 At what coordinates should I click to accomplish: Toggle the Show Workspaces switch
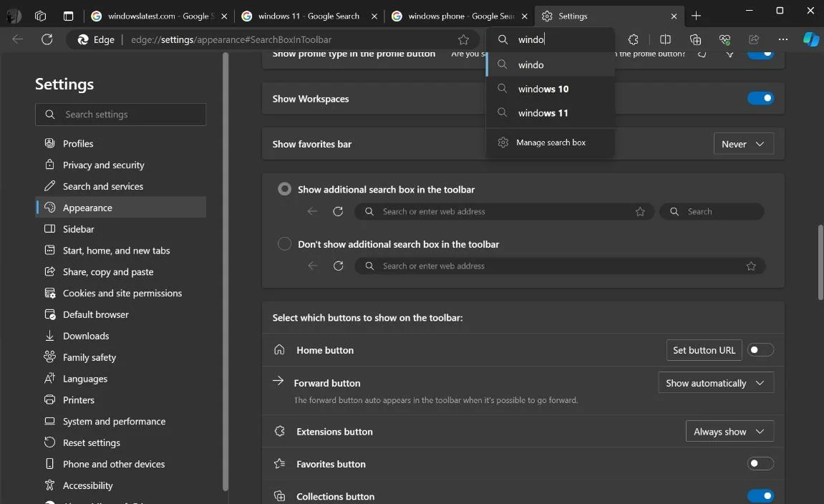(x=760, y=98)
